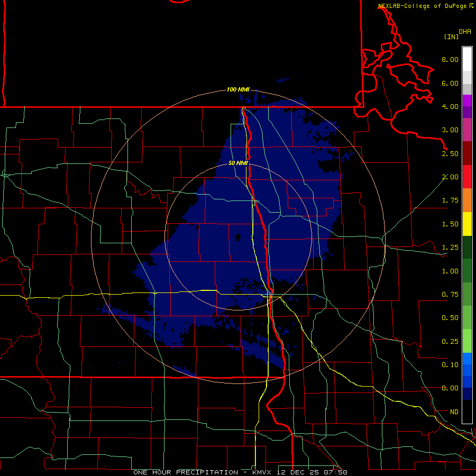Image resolution: width=476 pixels, height=476 pixels.
Task: Click the '1.50' legend label
Action: click(450, 224)
